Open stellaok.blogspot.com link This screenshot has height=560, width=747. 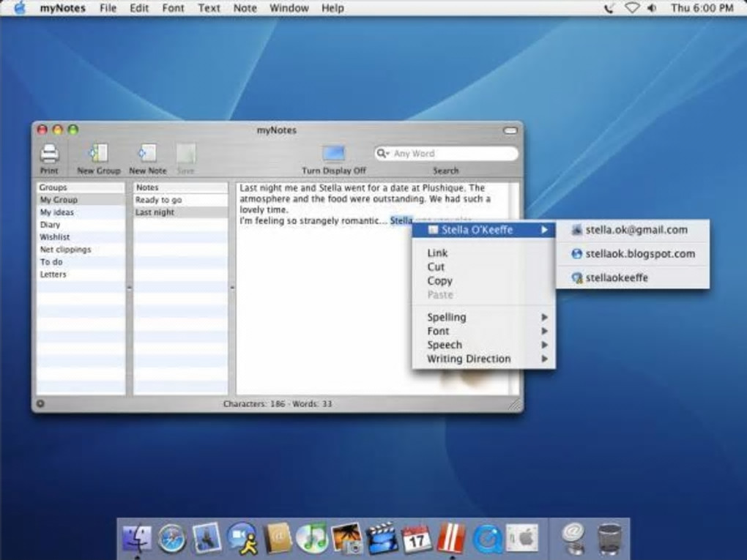tap(639, 254)
